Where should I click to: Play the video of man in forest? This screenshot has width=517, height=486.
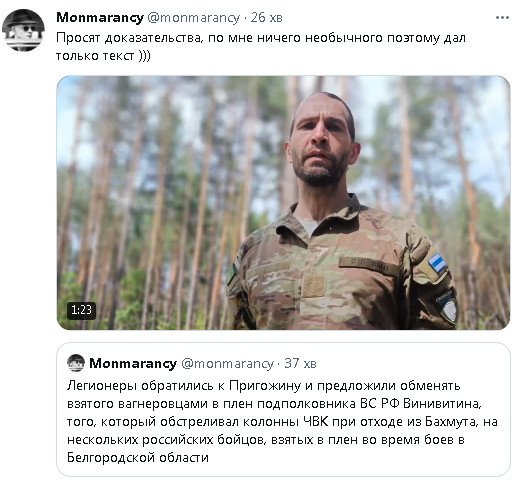[283, 203]
